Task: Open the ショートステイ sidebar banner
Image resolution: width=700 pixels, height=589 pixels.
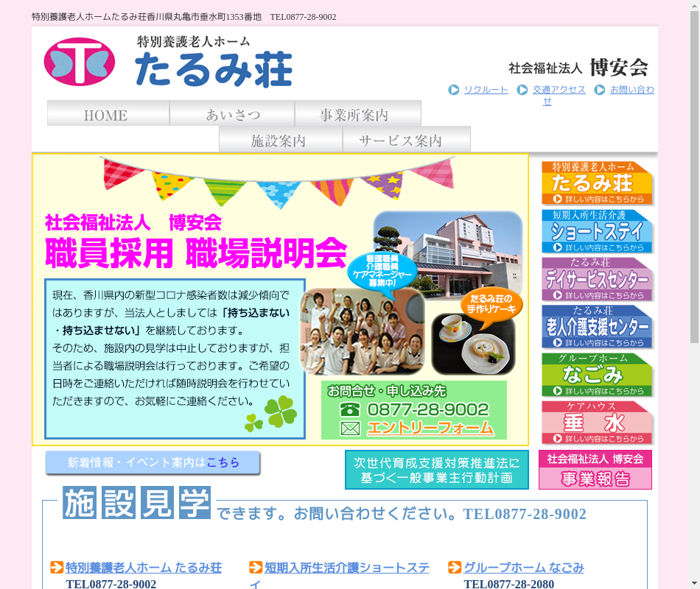Action: (597, 231)
